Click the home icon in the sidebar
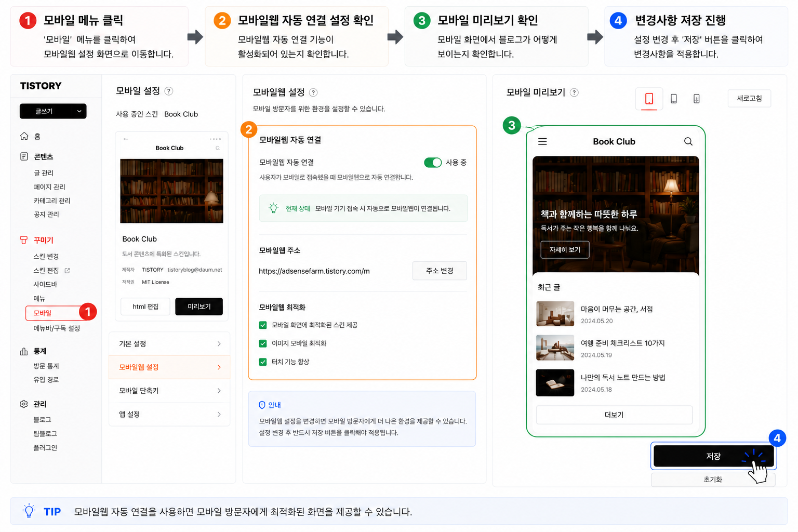The image size is (798, 532). pyautogui.click(x=24, y=136)
